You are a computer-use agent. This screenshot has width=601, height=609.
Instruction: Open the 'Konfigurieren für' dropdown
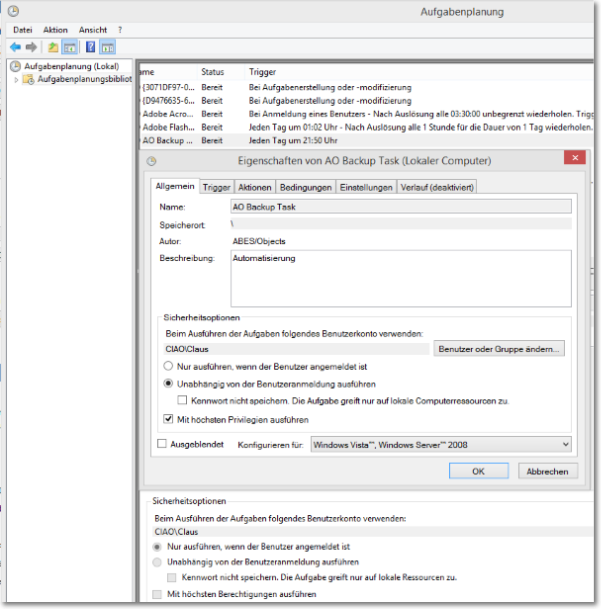(x=441, y=445)
